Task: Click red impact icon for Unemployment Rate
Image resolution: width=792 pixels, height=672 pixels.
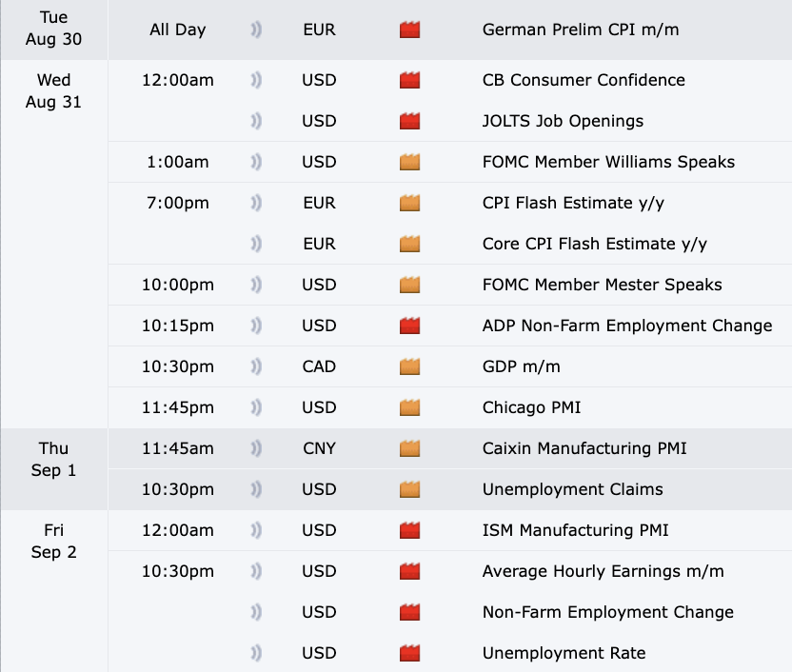Action: tap(409, 653)
